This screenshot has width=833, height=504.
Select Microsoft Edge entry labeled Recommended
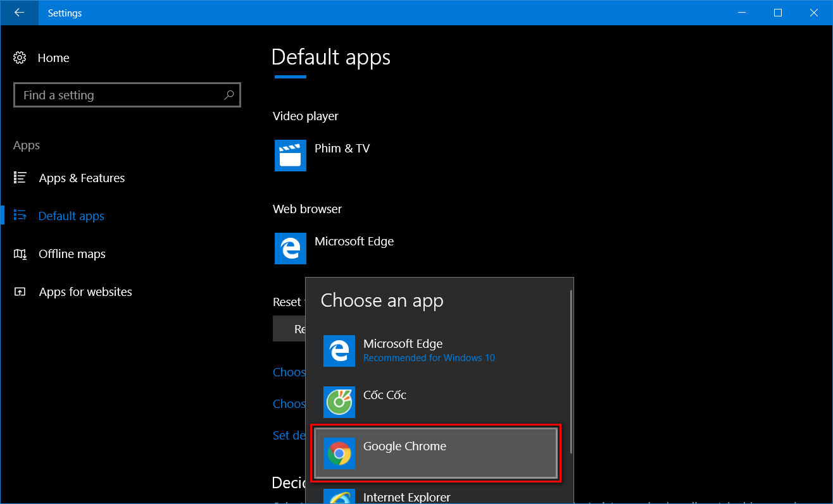tap(436, 351)
